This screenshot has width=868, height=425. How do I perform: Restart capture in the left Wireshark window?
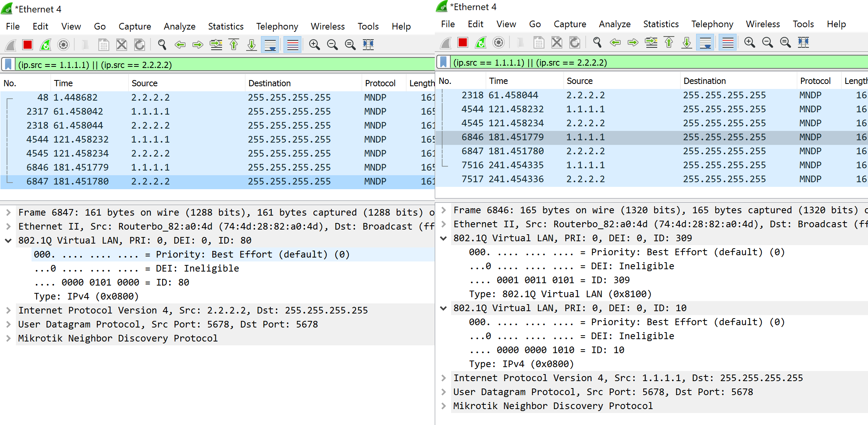point(45,45)
